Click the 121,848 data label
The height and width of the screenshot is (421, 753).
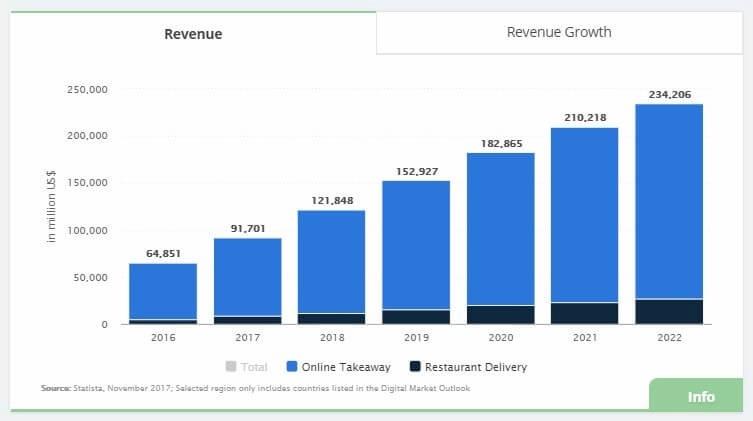tap(332, 200)
